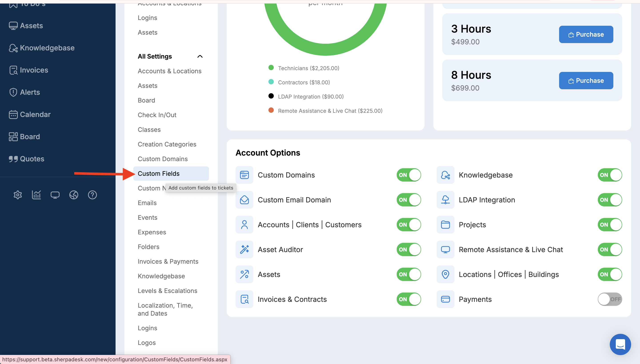Turn off the LDAP Integration toggle
This screenshot has height=364, width=640.
[x=610, y=200]
